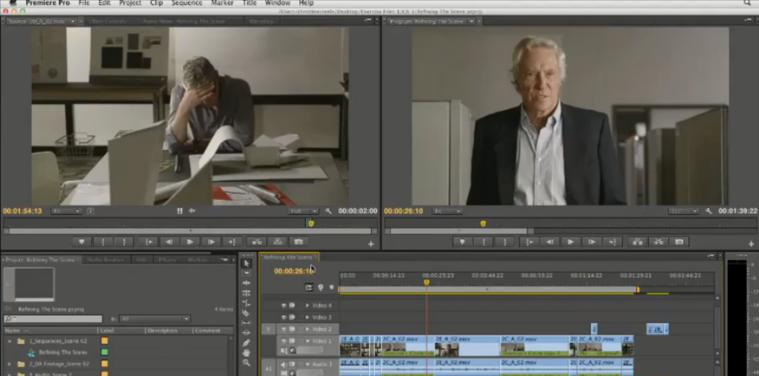Click the Export Frame camera icon in Program monitor
Image resolution: width=759 pixels, height=376 pixels.
tap(680, 241)
